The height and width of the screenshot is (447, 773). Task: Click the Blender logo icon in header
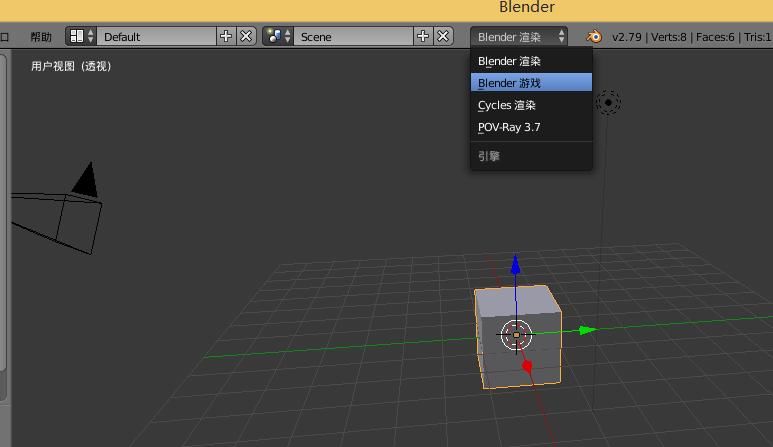[594, 36]
